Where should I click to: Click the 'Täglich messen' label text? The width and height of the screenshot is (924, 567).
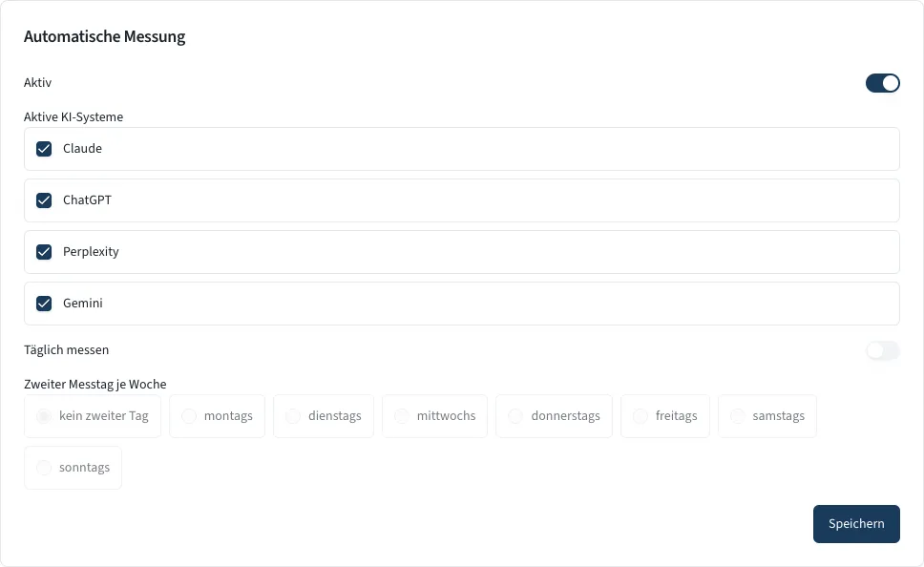(66, 350)
